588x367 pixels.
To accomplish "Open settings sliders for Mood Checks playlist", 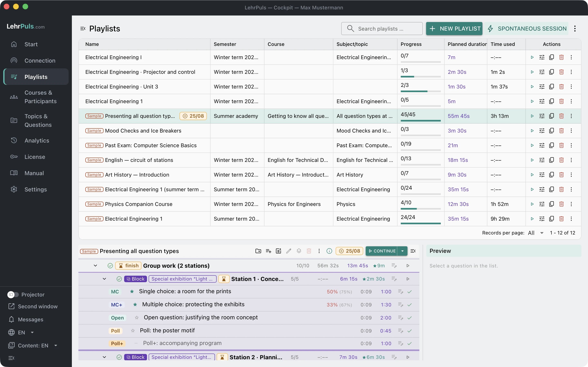I will pos(542,130).
